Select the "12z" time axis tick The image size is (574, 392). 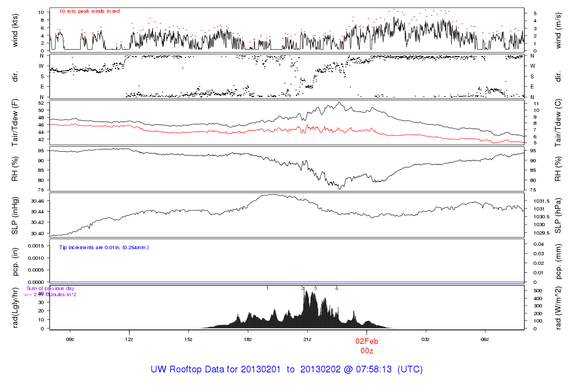coord(129,339)
